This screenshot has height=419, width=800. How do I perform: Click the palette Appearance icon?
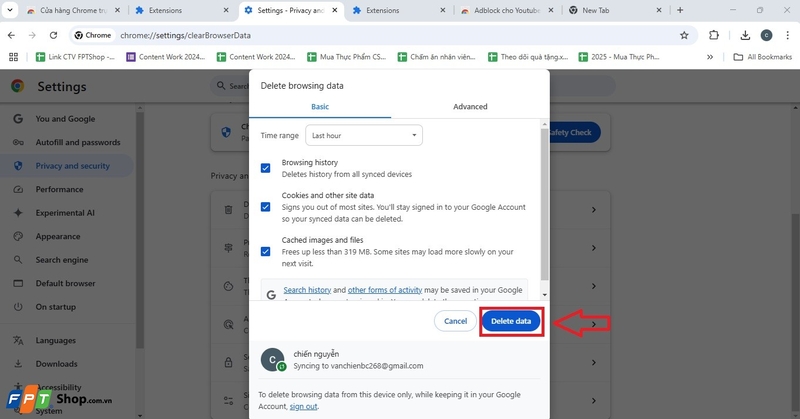[x=18, y=236]
